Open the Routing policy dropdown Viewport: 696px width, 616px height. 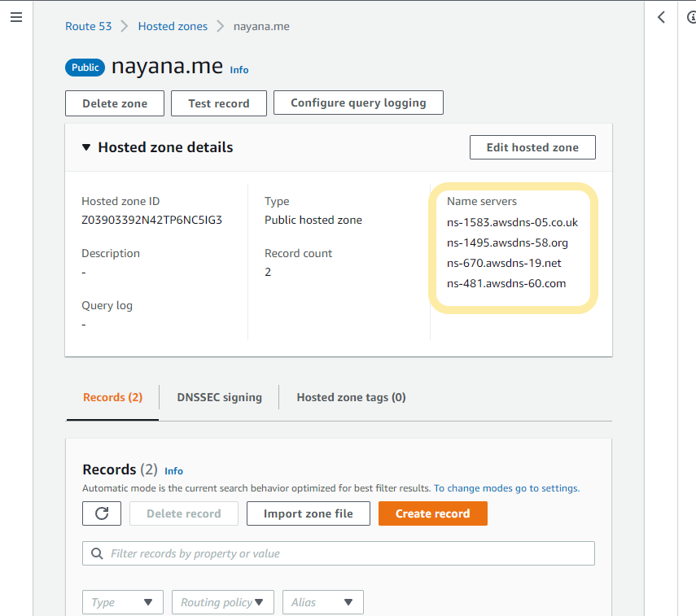pos(223,602)
